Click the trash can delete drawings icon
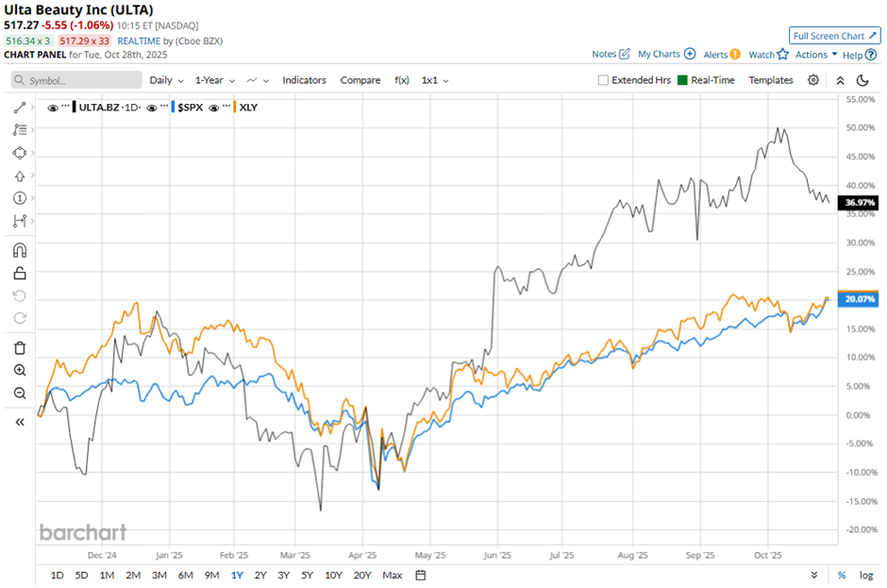 [x=19, y=348]
